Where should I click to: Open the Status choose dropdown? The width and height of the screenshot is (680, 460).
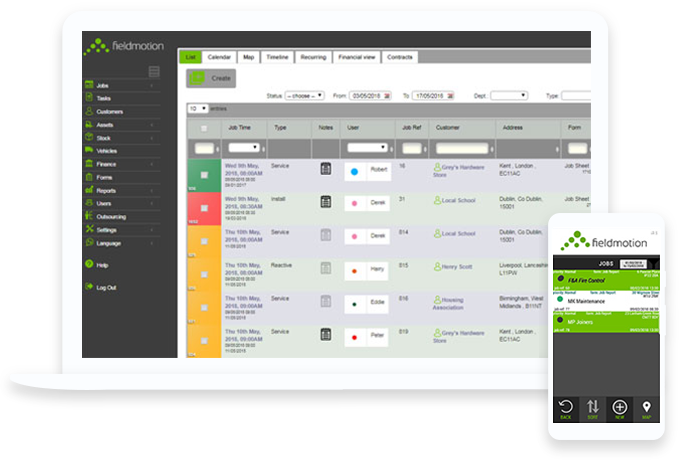[304, 95]
